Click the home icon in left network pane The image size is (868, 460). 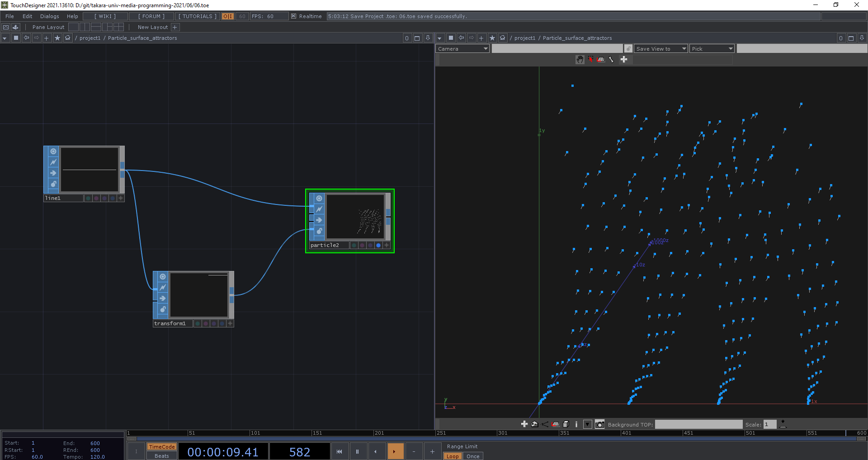click(68, 38)
